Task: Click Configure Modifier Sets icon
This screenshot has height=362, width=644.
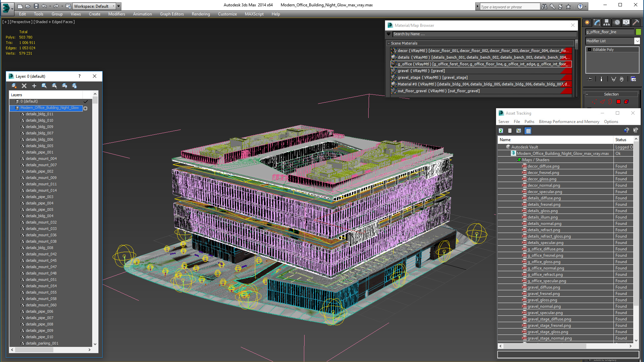Action: tap(634, 79)
